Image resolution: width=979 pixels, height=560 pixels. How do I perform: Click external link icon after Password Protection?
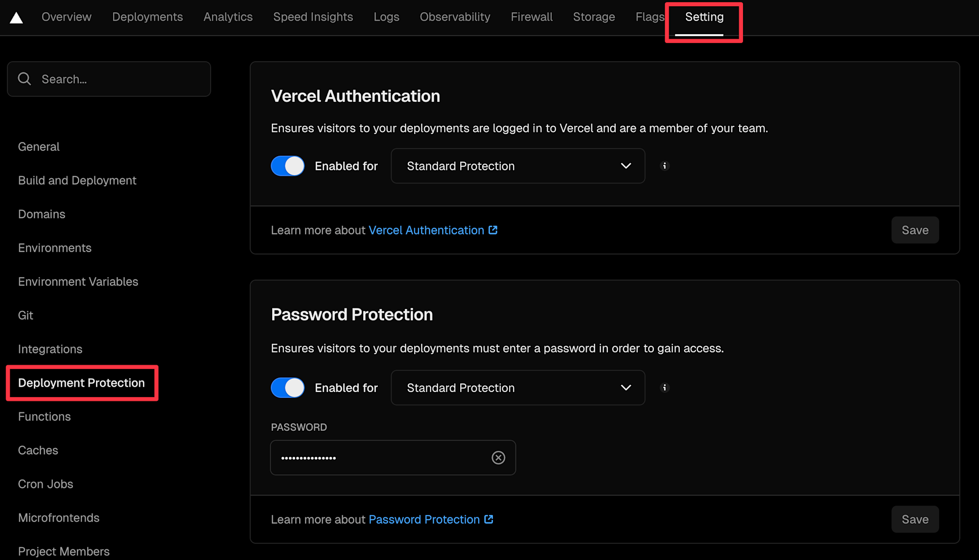click(x=489, y=519)
